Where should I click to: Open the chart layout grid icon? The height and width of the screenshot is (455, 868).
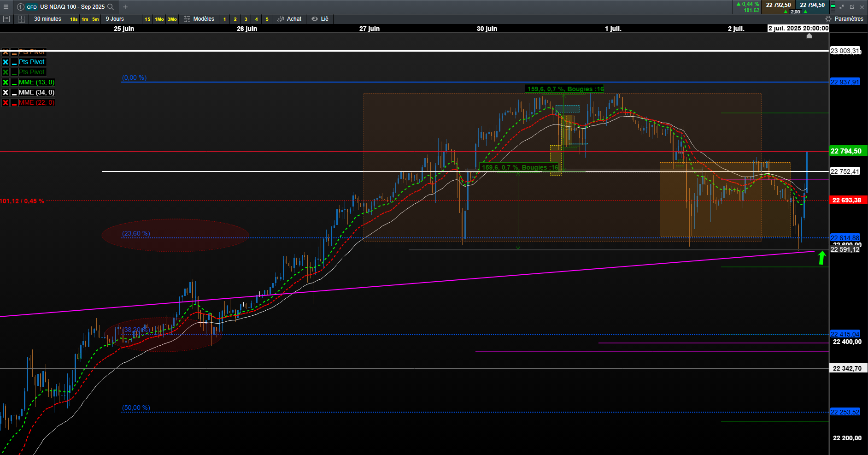click(21, 19)
